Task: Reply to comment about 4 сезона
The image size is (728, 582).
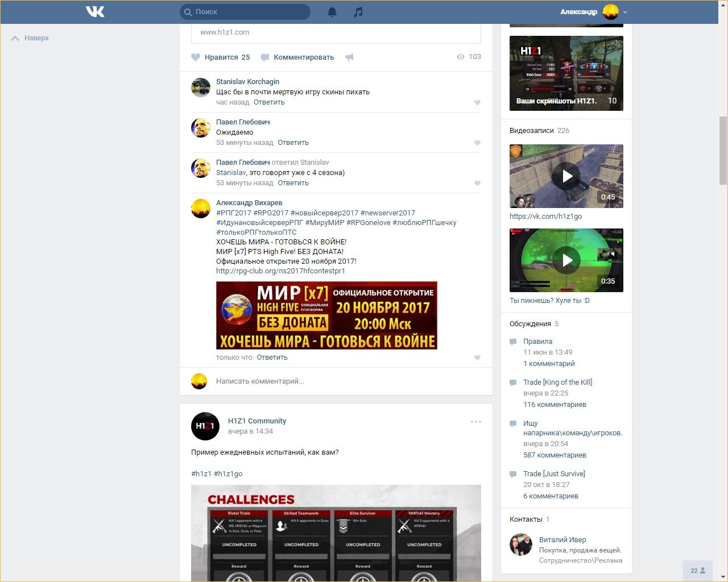Action: (293, 183)
